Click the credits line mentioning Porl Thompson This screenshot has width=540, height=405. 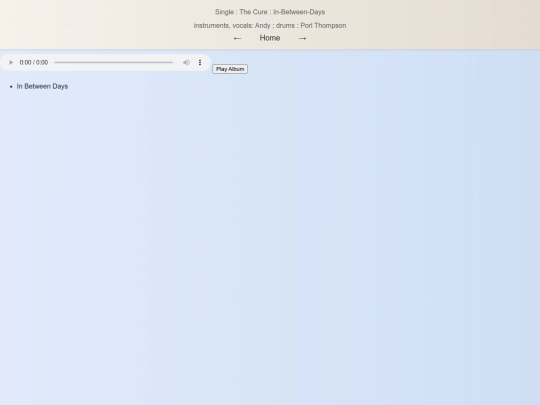(270, 25)
